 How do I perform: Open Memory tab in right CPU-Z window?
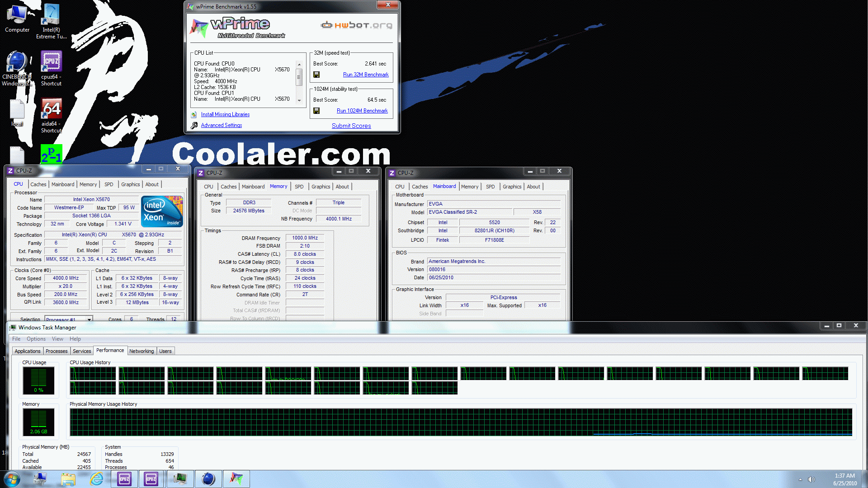pos(470,187)
